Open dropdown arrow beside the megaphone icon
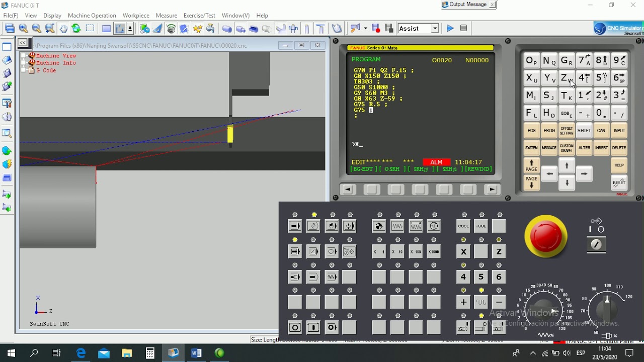The image size is (644, 362). 365,29
